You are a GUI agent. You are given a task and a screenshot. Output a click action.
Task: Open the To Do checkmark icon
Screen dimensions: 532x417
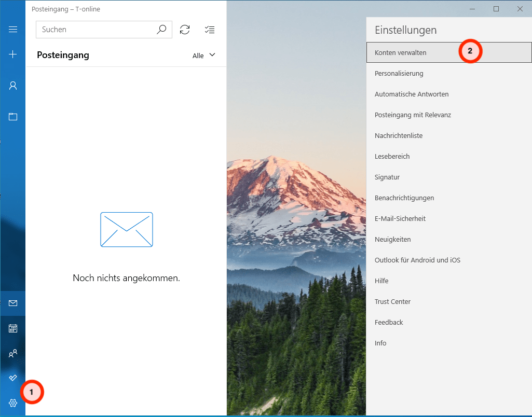pyautogui.click(x=13, y=378)
